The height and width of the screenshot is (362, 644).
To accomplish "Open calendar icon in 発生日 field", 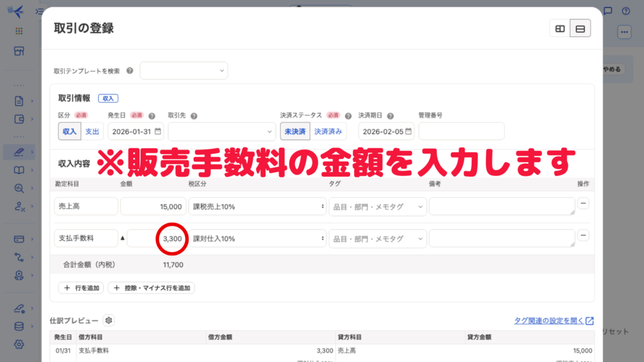I will tap(158, 131).
